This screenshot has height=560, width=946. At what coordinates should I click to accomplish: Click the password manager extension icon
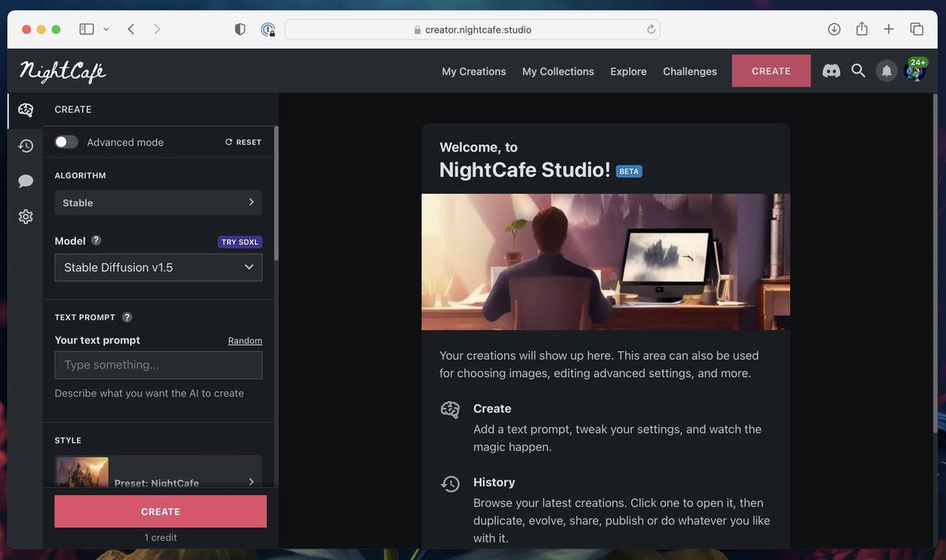click(x=268, y=30)
